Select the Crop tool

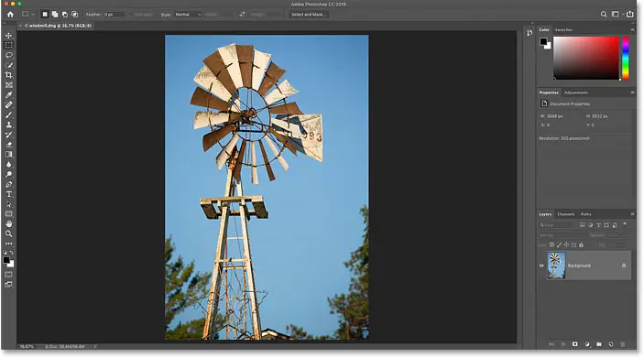(8, 75)
